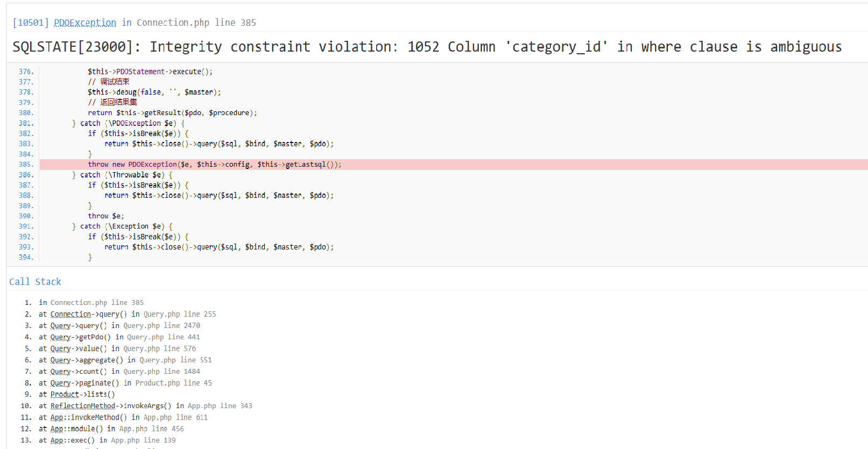
Task: Click Query link at paginate() entry
Action: coord(60,383)
